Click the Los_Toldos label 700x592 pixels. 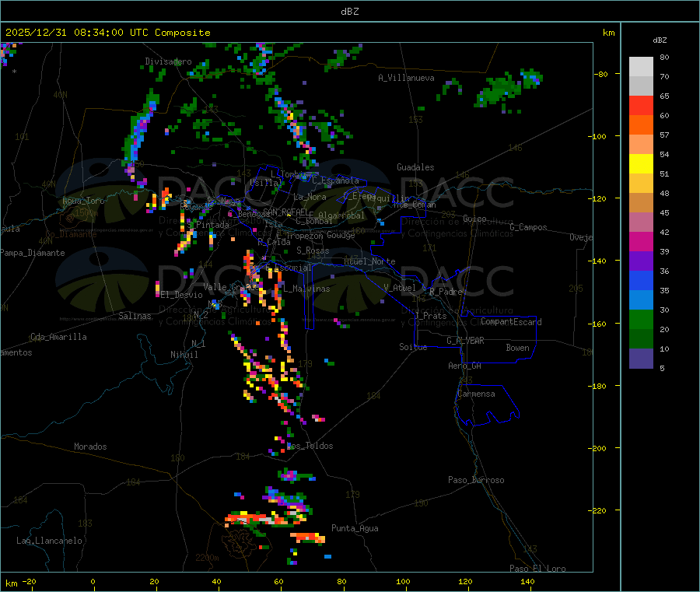[x=310, y=446]
